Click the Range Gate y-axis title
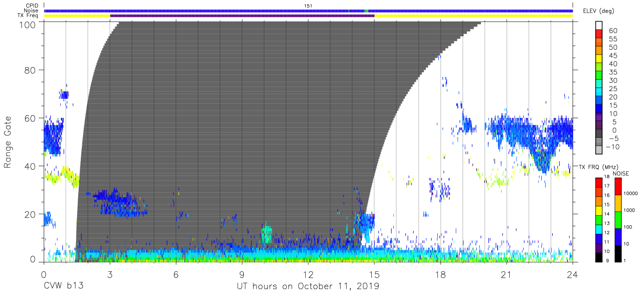Image resolution: width=644 pixels, height=297 pixels. 8,142
